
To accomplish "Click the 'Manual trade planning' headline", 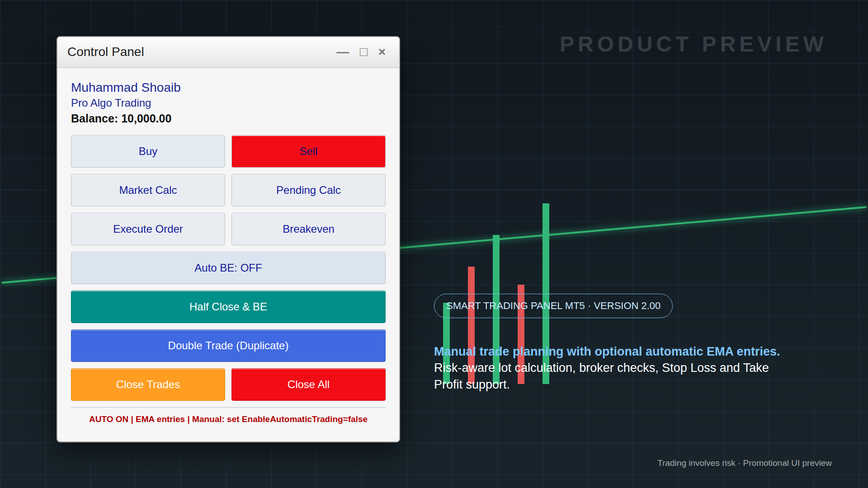I will 607,351.
